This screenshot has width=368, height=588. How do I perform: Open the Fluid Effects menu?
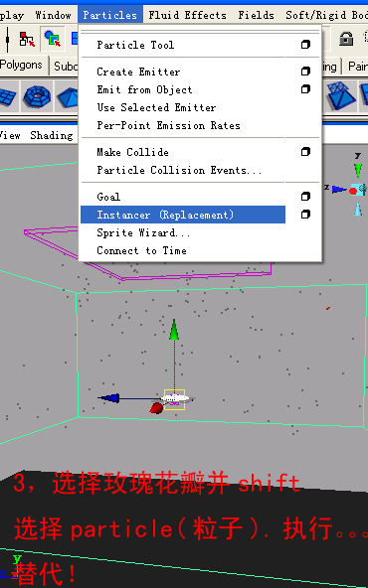(x=187, y=15)
